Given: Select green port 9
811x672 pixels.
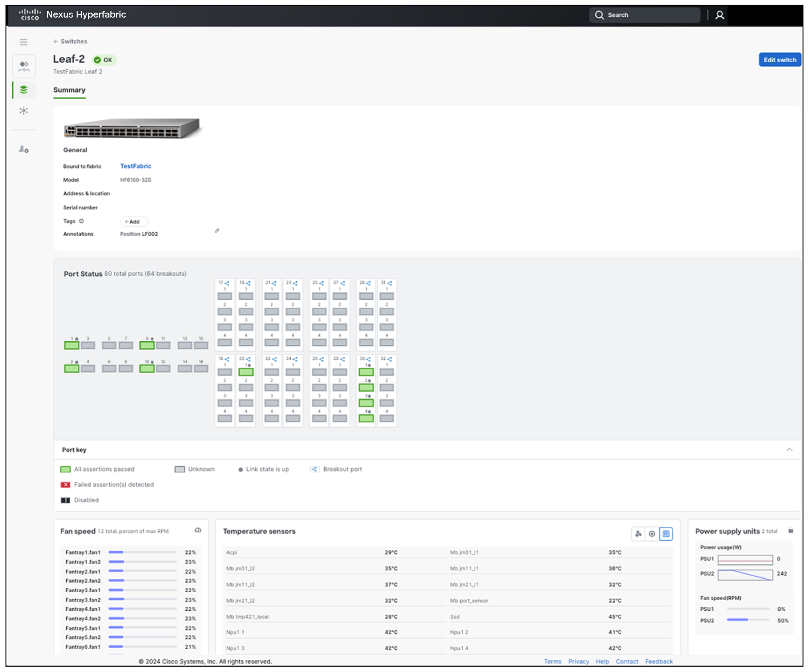Looking at the screenshot, I should [x=147, y=345].
